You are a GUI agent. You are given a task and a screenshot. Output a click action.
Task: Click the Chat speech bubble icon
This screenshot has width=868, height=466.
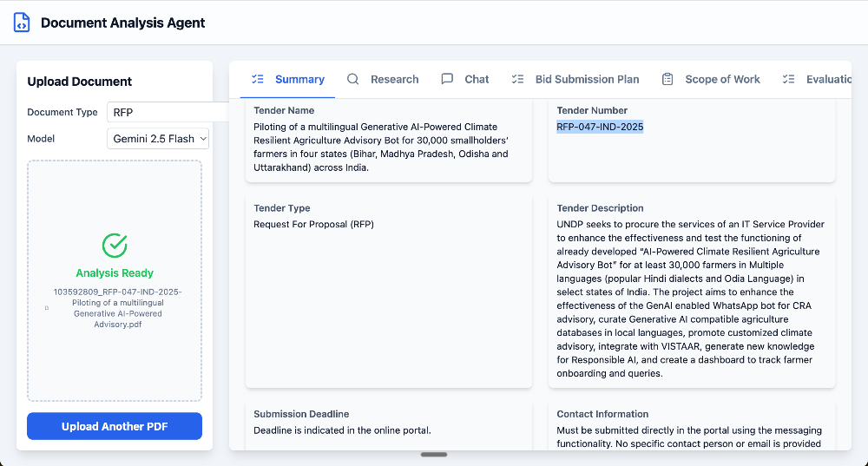[x=447, y=79]
